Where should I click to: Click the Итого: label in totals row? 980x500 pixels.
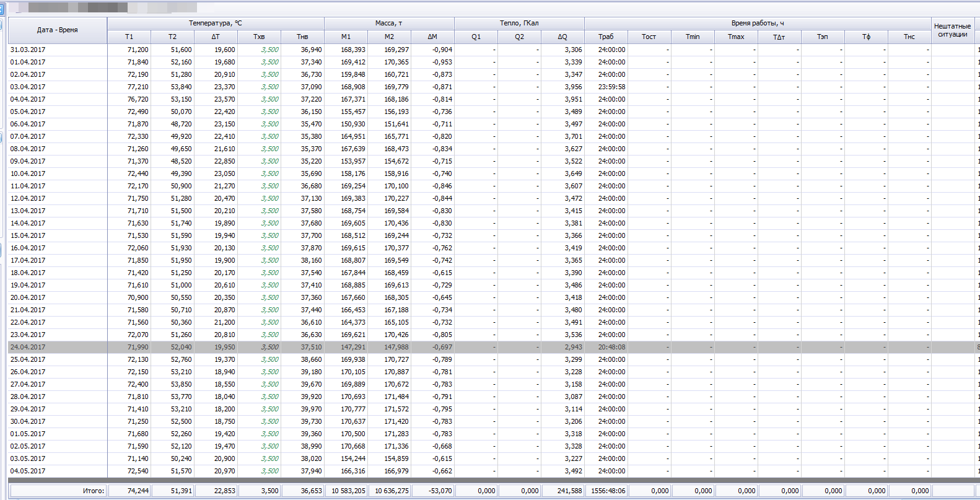point(94,491)
